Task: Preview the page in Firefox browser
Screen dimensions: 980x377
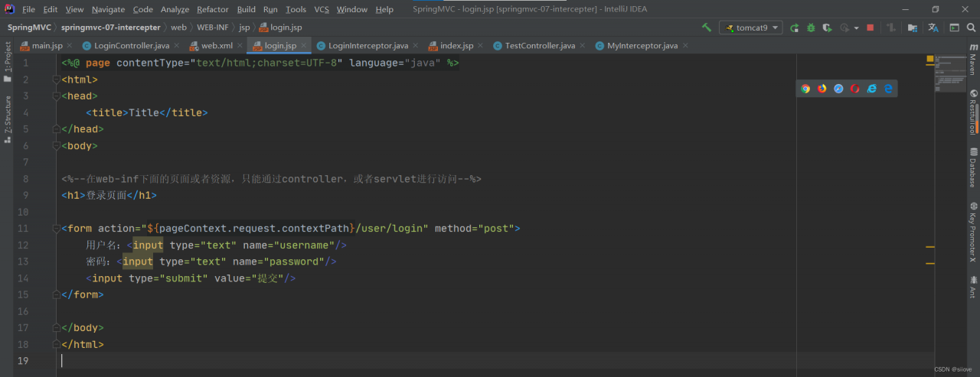Action: 822,89
